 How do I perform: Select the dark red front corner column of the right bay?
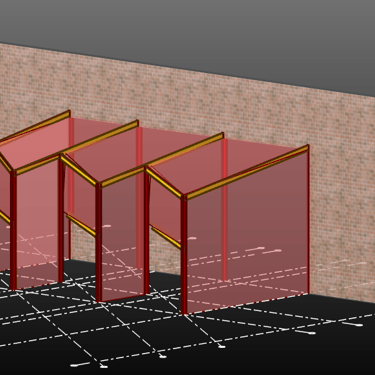(x=184, y=255)
